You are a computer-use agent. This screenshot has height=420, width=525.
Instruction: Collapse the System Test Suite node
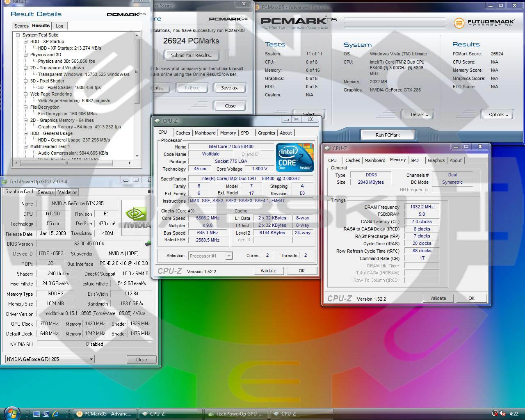pyautogui.click(x=18, y=35)
